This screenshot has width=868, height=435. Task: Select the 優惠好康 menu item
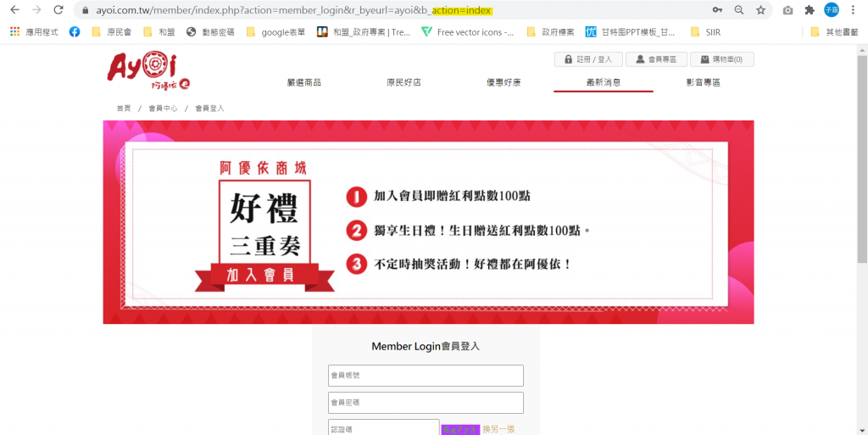pos(504,82)
